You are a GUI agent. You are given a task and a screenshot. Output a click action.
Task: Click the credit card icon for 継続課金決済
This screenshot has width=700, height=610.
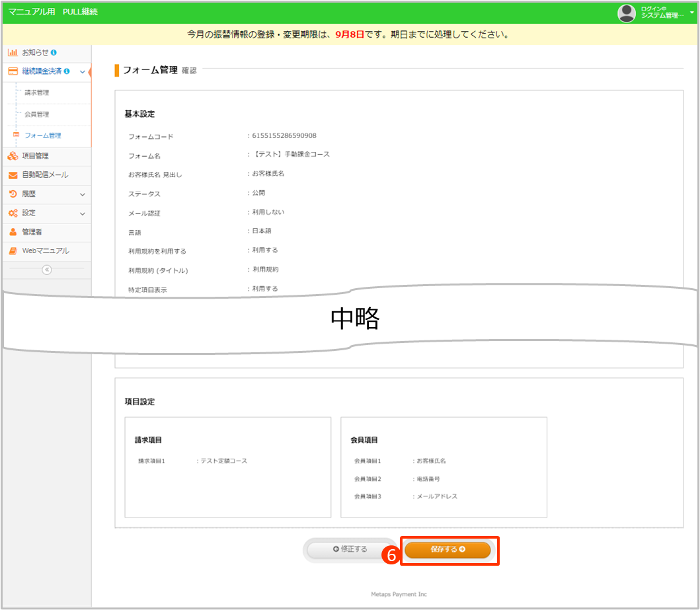click(13, 71)
